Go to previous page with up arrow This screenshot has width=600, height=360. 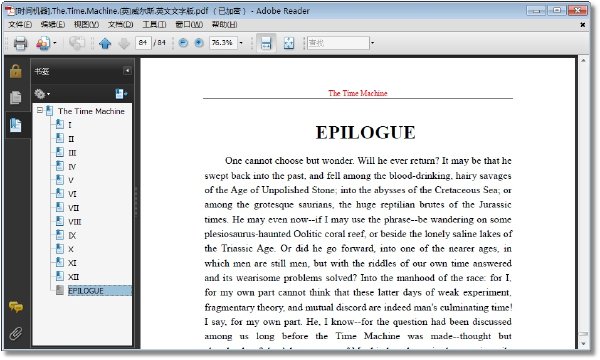105,43
